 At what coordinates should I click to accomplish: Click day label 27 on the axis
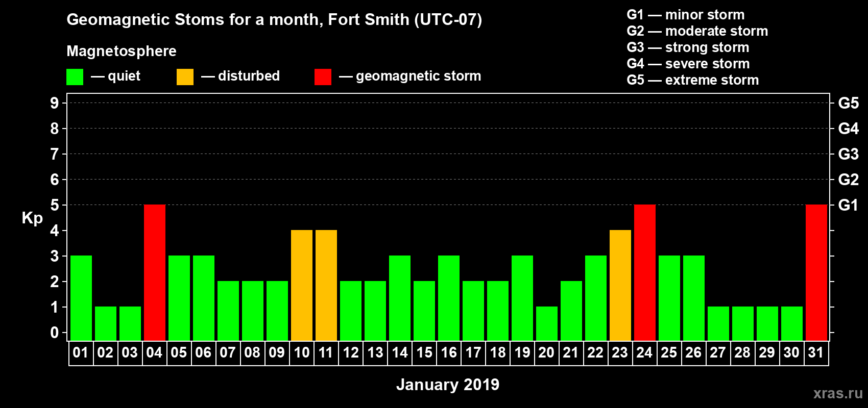click(x=718, y=352)
